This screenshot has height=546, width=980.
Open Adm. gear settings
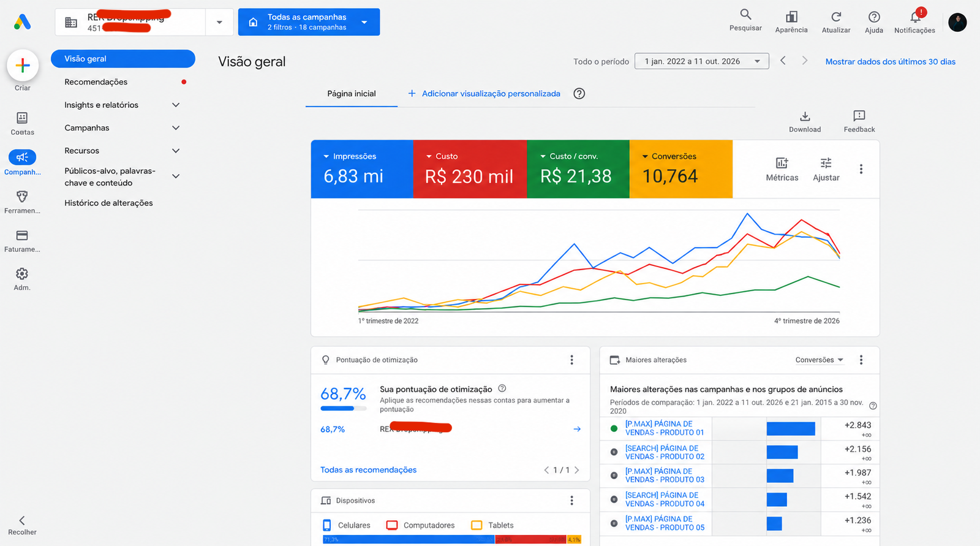coord(22,273)
